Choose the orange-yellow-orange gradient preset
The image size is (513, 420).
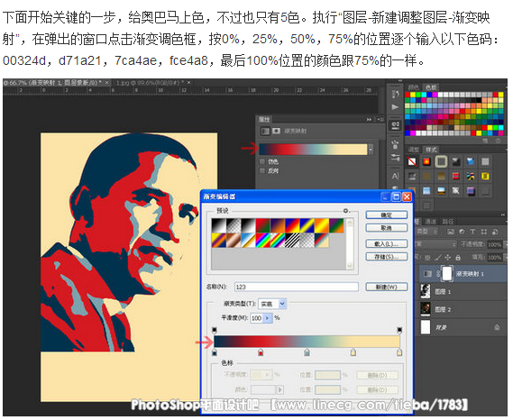click(x=322, y=225)
